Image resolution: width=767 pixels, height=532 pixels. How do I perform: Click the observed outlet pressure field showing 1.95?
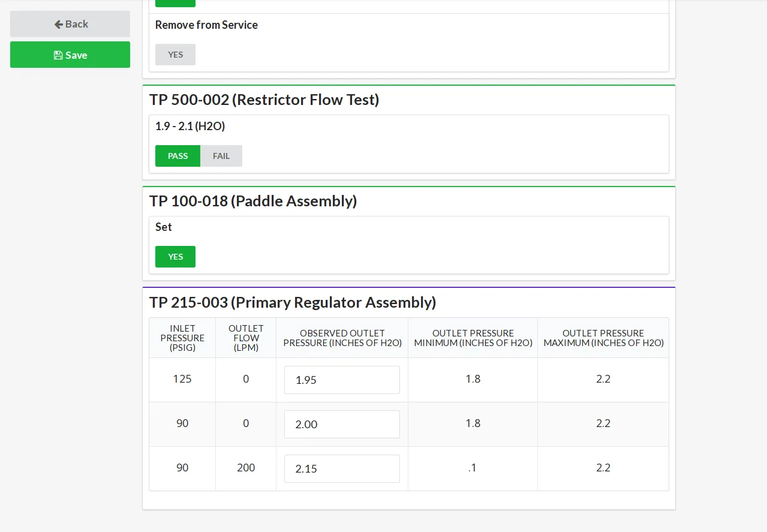[342, 380]
